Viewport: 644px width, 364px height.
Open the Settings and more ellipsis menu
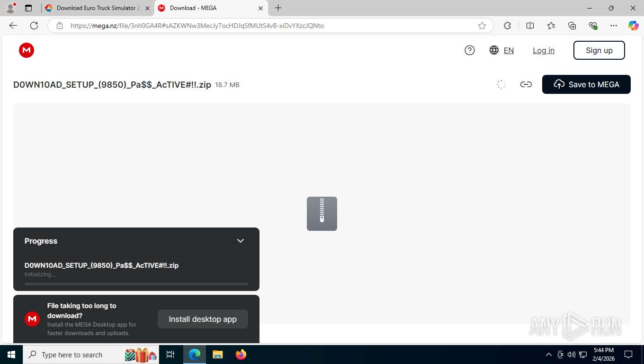[614, 26]
